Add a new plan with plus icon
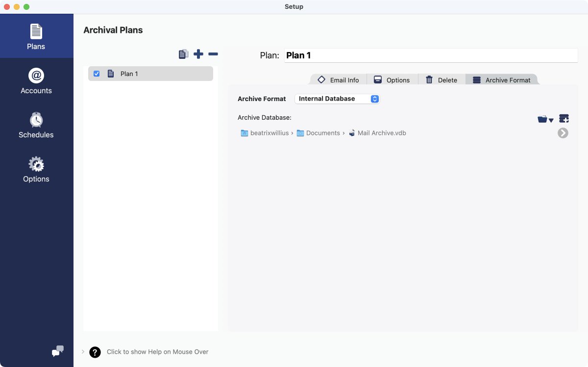The height and width of the screenshot is (367, 588). [x=198, y=54]
